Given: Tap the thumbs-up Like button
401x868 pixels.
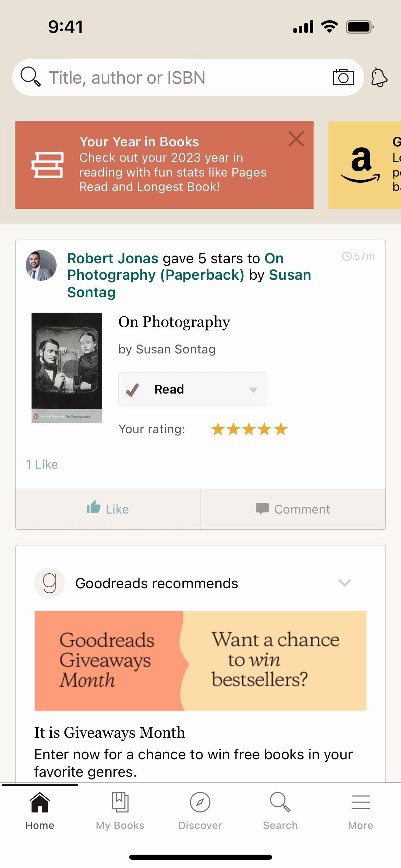Looking at the screenshot, I should point(108,509).
